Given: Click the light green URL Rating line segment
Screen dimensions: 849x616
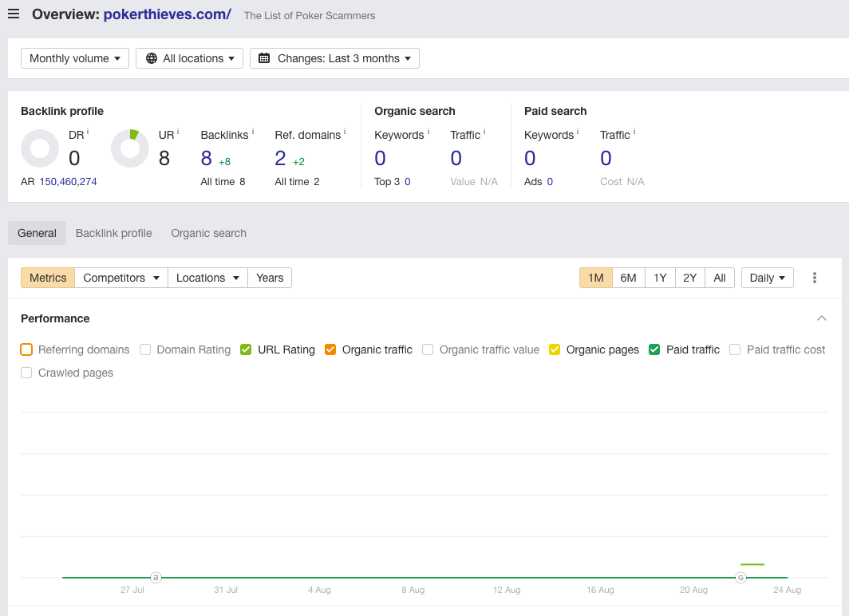Looking at the screenshot, I should [752, 565].
